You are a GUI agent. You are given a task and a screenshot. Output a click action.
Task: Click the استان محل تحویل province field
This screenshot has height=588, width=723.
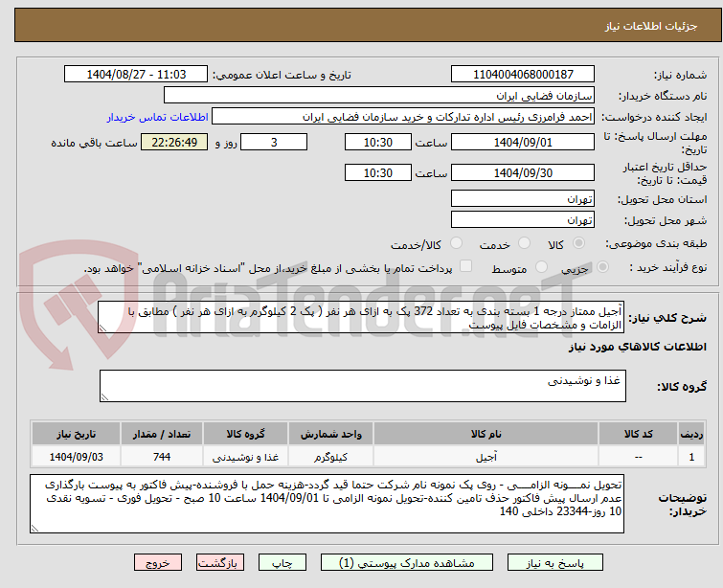(523, 199)
